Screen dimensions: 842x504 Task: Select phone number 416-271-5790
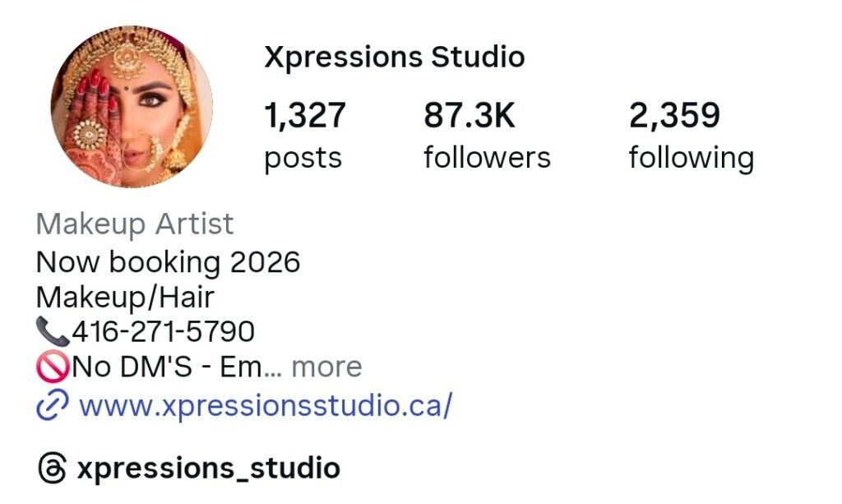pos(164,331)
